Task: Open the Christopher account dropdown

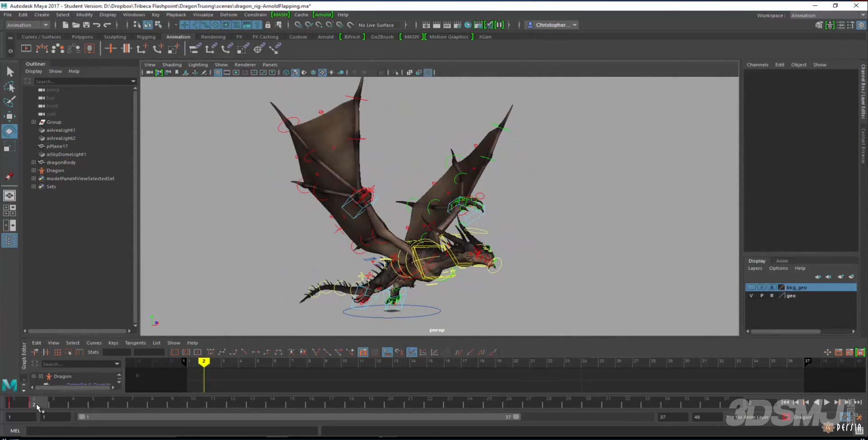Action: [x=552, y=25]
